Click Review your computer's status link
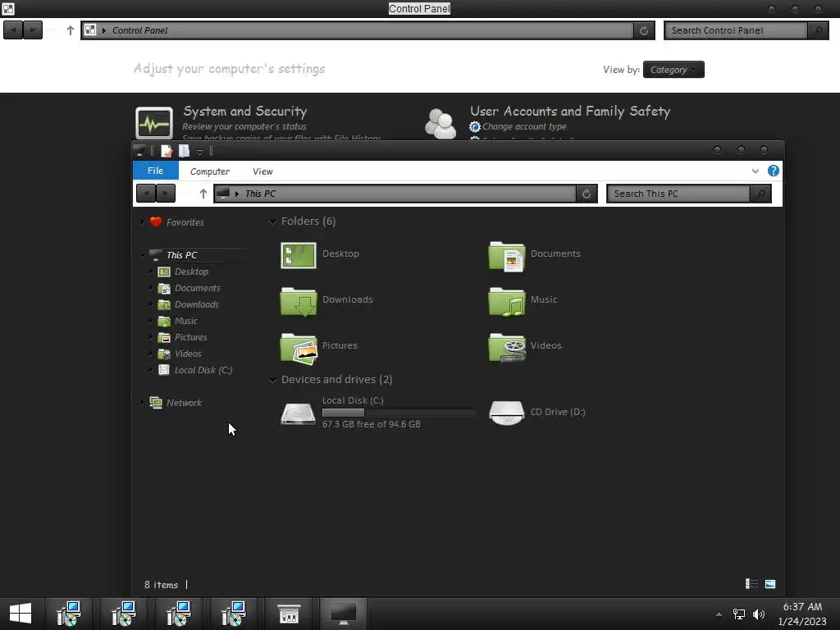Screen dimensions: 840x630 [x=244, y=126]
